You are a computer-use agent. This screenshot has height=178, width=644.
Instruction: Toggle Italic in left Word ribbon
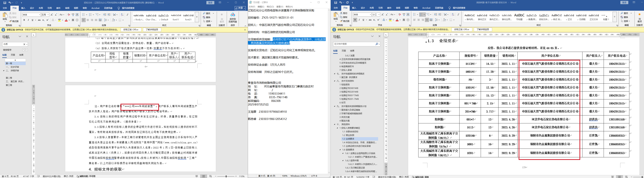click(x=28, y=20)
